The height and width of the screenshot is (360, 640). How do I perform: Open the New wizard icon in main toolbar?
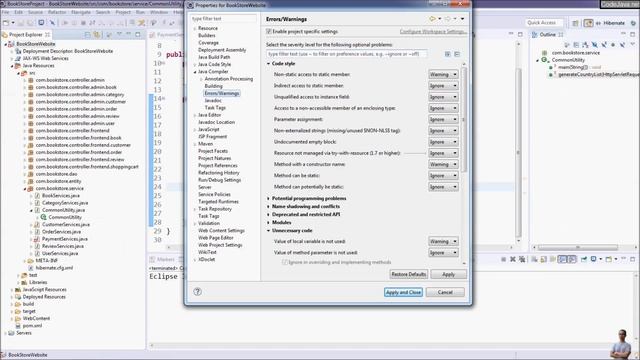(x=6, y=23)
